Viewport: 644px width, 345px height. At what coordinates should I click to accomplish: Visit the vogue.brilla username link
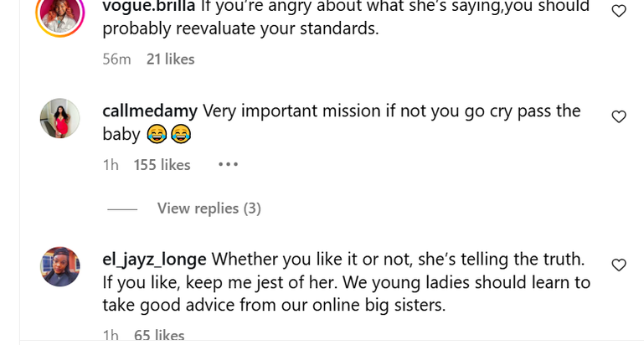148,8
